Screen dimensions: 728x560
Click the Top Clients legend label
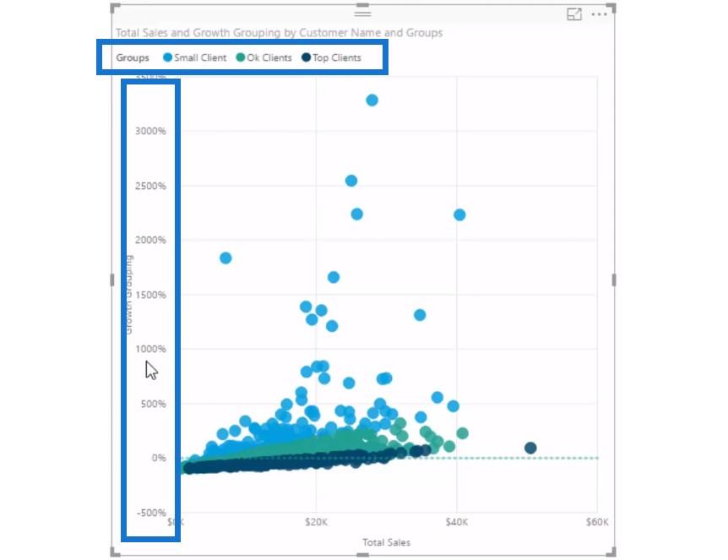coord(337,57)
